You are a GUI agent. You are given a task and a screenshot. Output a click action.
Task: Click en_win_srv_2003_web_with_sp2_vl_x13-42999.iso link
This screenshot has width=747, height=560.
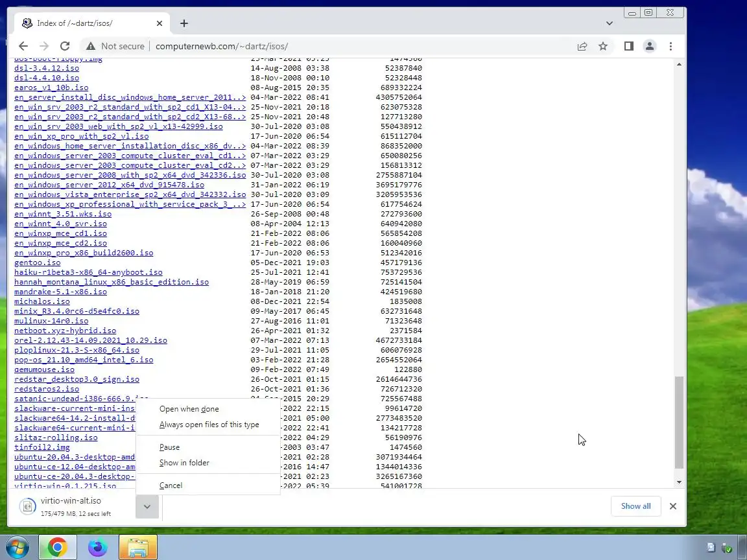[119, 126]
